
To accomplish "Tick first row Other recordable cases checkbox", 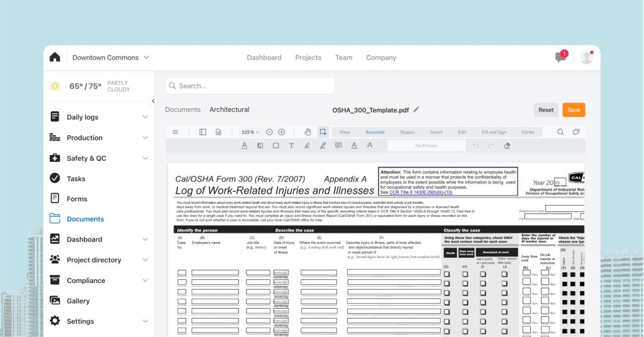I will pos(504,273).
